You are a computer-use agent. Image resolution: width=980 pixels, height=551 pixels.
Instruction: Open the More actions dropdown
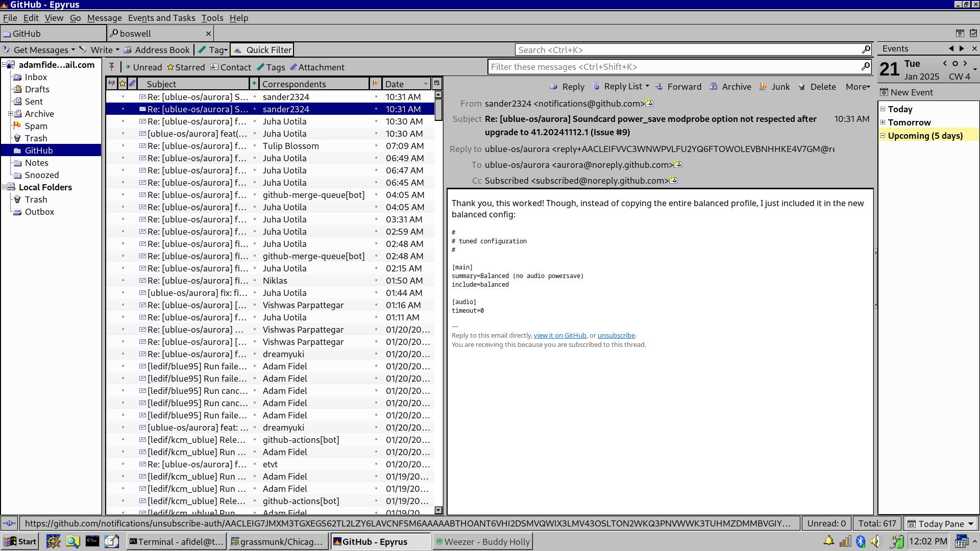click(x=857, y=87)
